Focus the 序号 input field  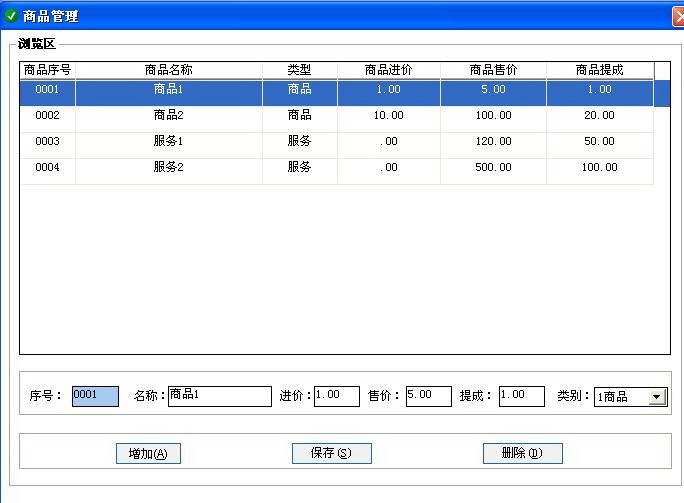(x=95, y=396)
